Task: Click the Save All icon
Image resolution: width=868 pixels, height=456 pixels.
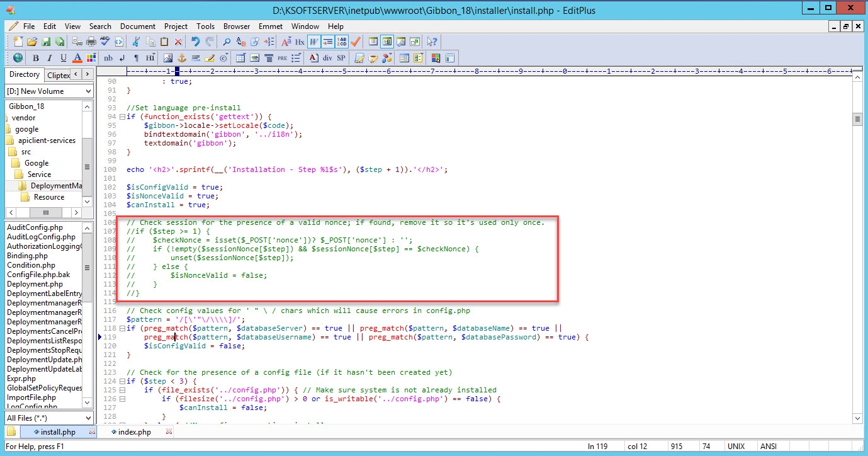Action: [60, 42]
